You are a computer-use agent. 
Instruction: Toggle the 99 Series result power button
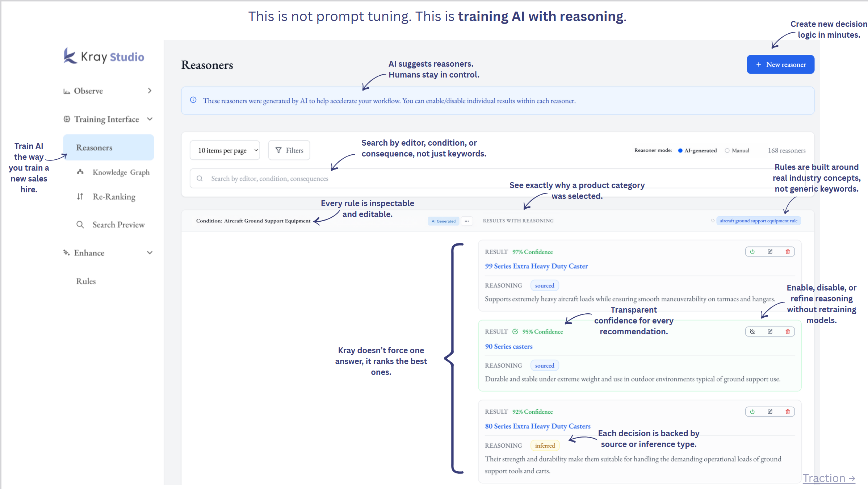pos(752,251)
